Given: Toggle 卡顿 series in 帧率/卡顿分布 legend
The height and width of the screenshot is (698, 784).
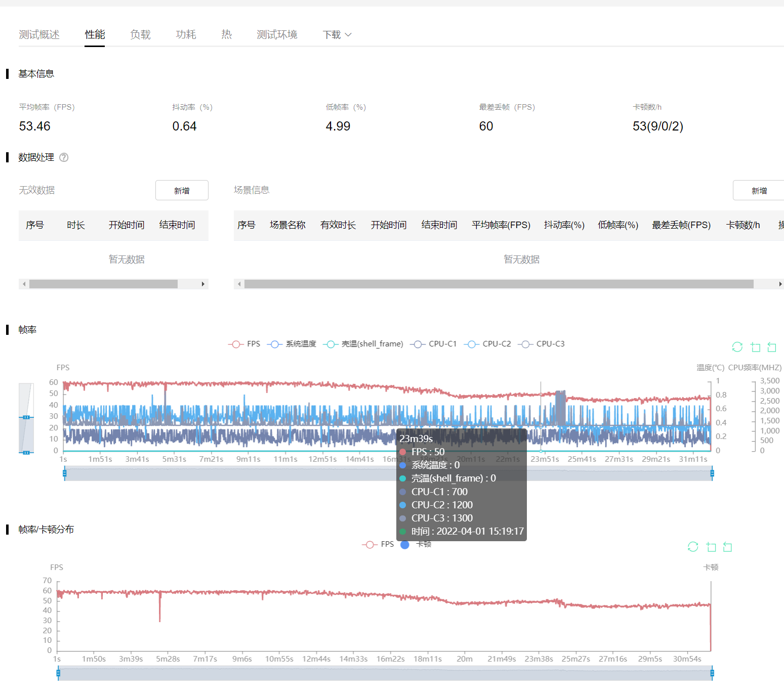Looking at the screenshot, I should pos(416,544).
